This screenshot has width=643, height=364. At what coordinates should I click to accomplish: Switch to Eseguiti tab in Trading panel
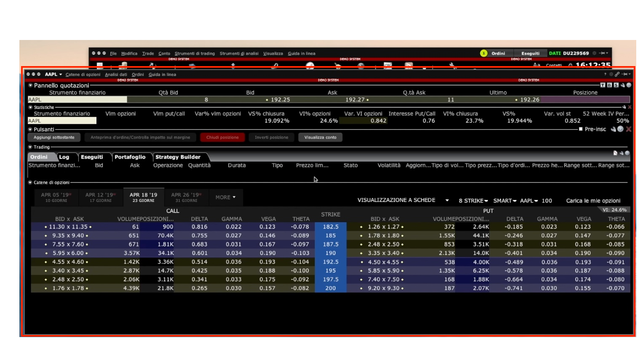pyautogui.click(x=92, y=157)
